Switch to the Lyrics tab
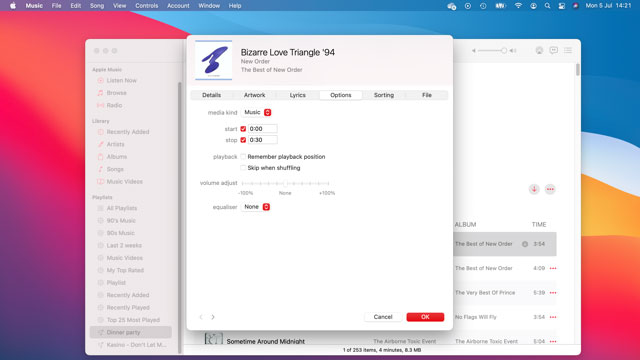This screenshot has height=360, width=640. click(298, 95)
